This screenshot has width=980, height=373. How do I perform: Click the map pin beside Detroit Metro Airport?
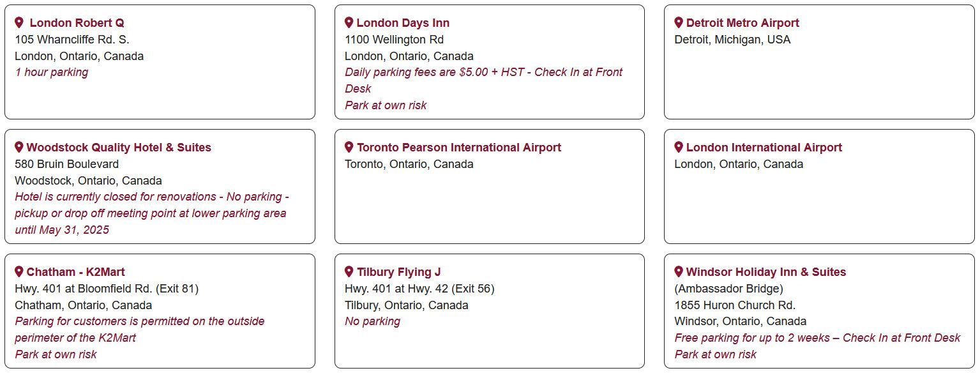tap(679, 22)
